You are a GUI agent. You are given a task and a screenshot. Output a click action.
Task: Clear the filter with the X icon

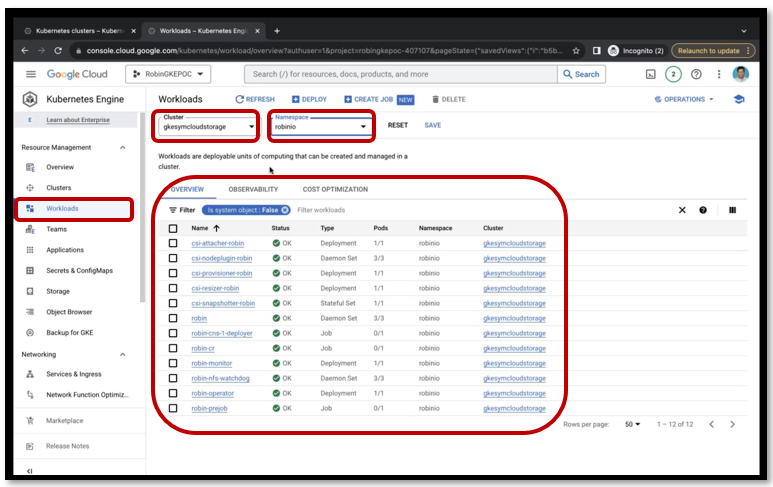[x=682, y=210]
